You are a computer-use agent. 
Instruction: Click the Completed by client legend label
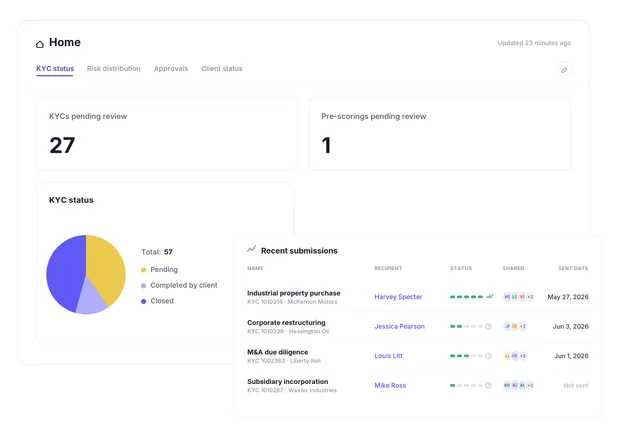pos(184,285)
